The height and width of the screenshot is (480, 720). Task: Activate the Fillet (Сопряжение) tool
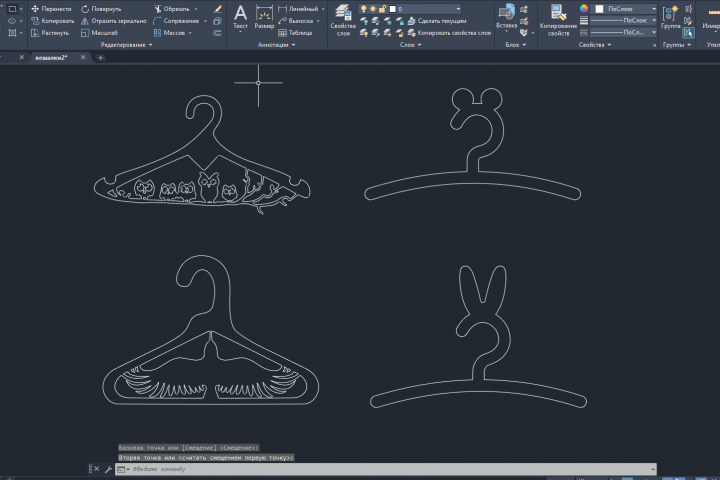176,21
